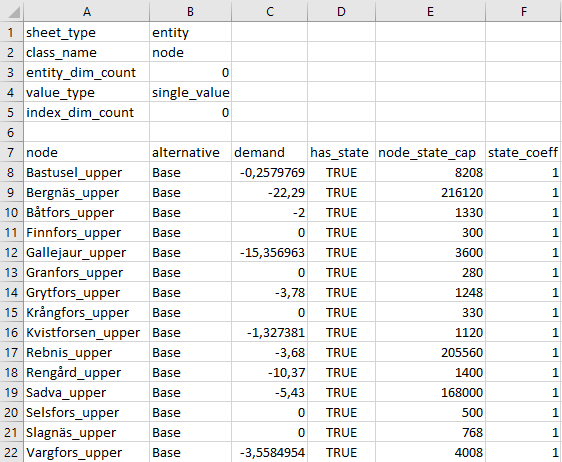Click the 'node' value in row 2

[x=190, y=53]
